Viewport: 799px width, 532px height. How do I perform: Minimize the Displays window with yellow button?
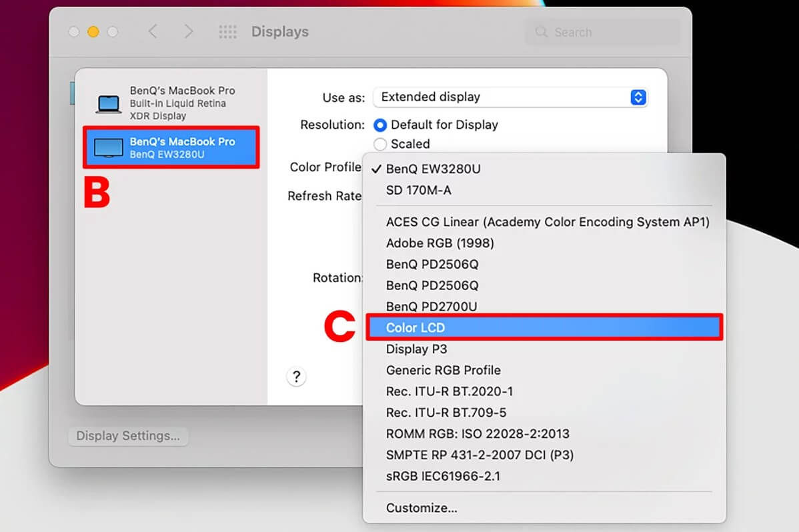coord(93,31)
